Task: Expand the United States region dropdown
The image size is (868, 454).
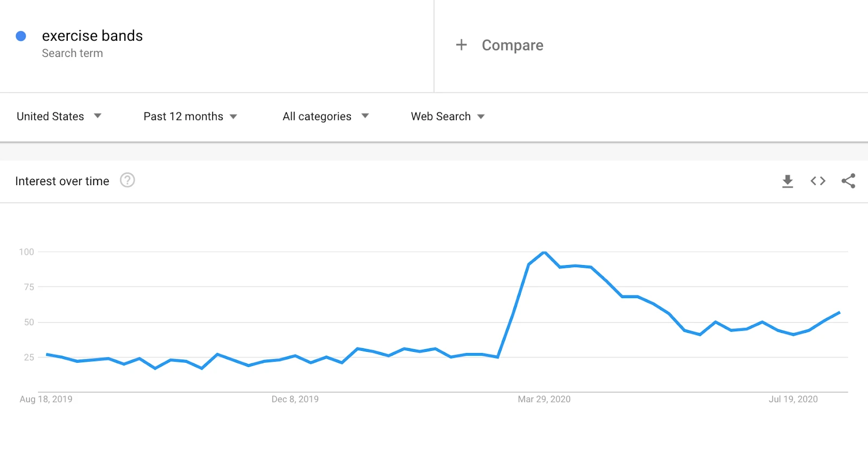Action: click(59, 116)
